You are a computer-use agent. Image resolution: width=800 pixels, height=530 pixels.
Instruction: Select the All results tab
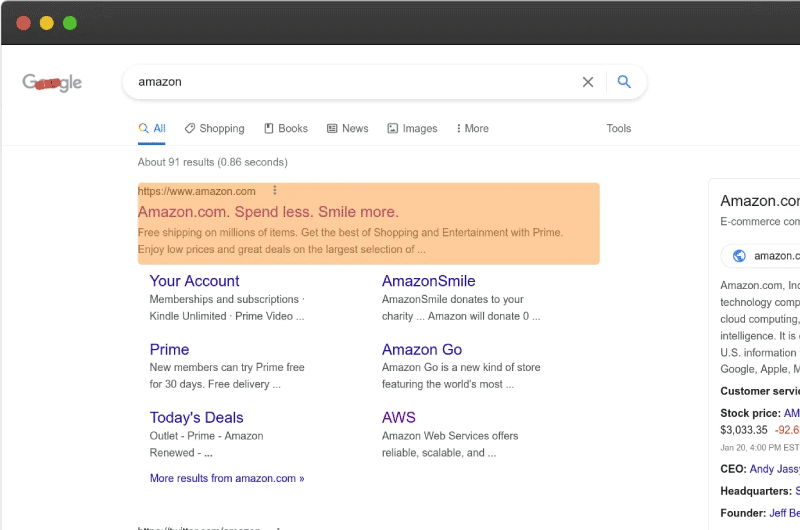152,129
